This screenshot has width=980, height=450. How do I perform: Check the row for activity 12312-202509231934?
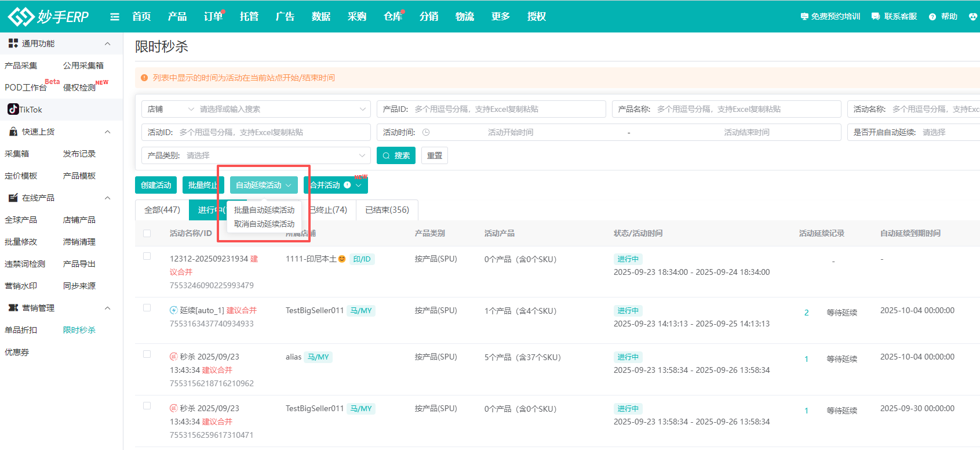147,256
